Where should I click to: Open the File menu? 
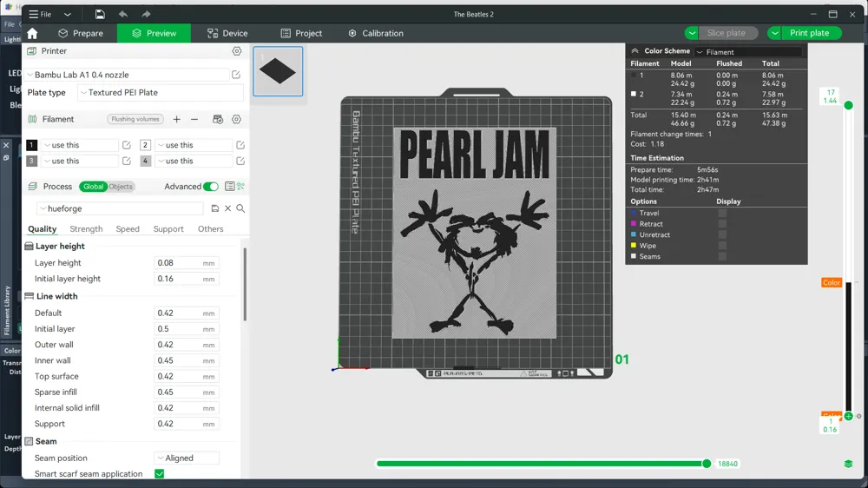tap(41, 14)
